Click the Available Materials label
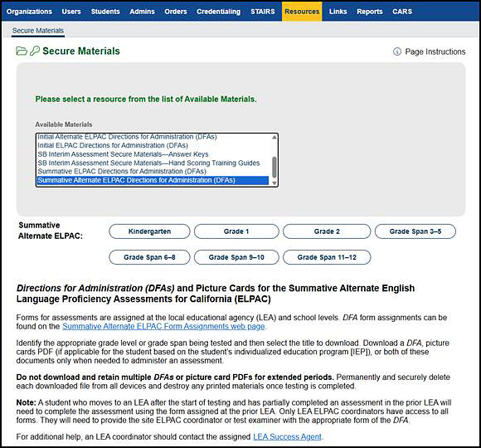Viewport: 481px width, 448px height. 64,124
